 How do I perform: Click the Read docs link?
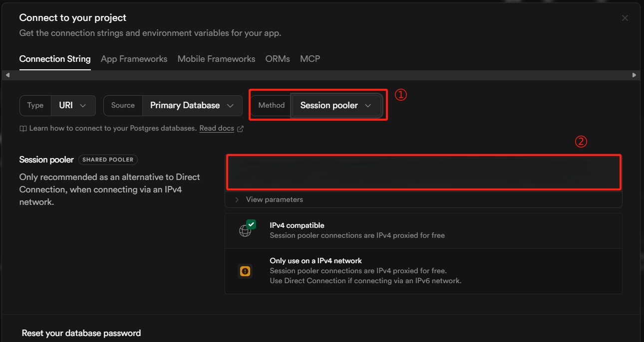[217, 129]
